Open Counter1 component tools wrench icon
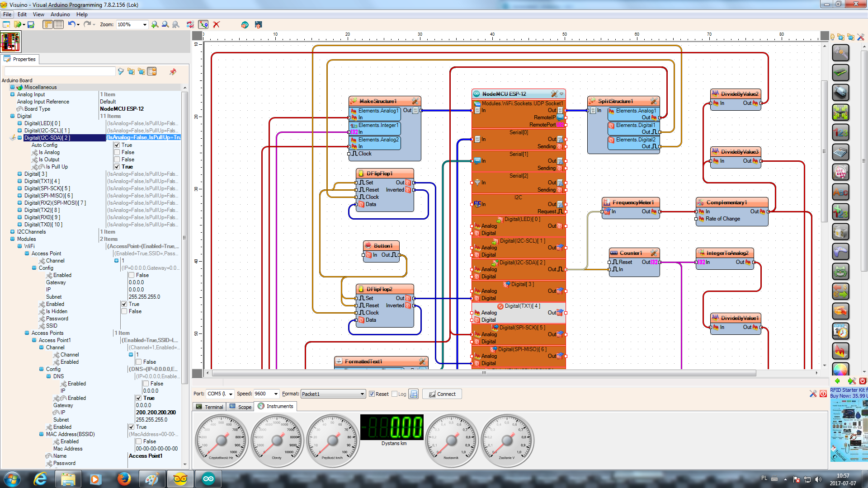 [654, 253]
